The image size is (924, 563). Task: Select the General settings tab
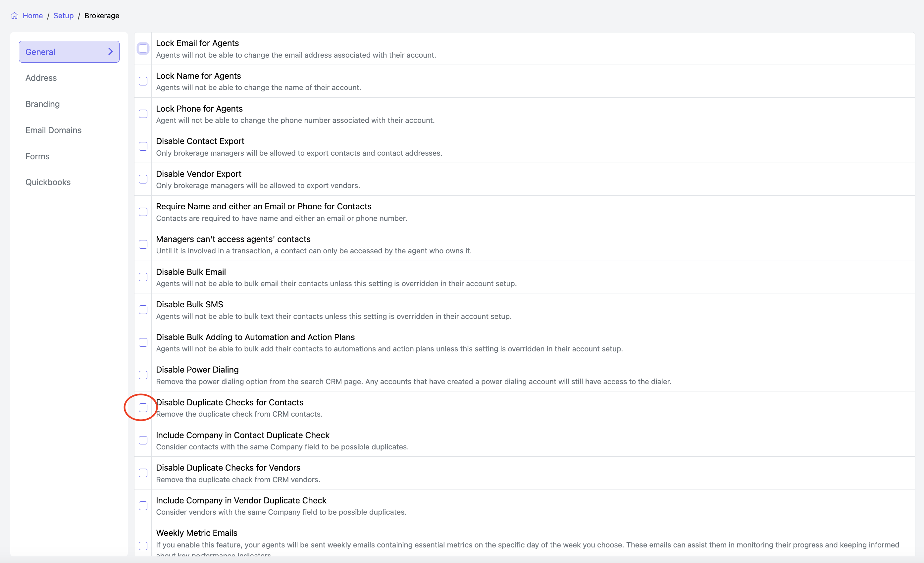coord(69,52)
